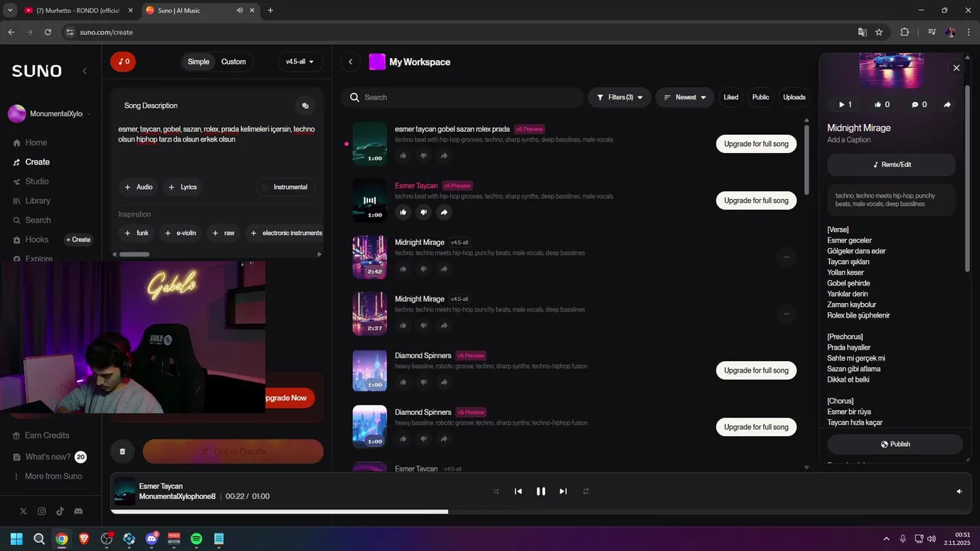The image size is (980, 551).
Task: Open more options for Midnight Mirage 2:42
Action: [x=786, y=257]
